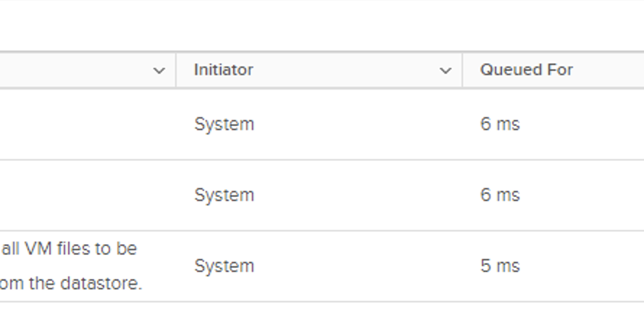The width and height of the screenshot is (644, 320).
Task: Click empty space below the last row
Action: [322, 311]
